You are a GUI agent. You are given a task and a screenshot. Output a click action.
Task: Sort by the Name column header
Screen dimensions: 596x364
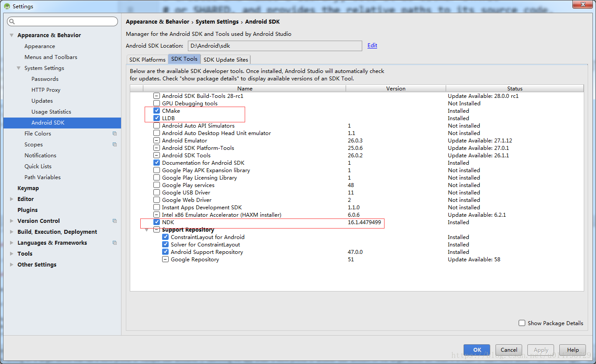245,88
